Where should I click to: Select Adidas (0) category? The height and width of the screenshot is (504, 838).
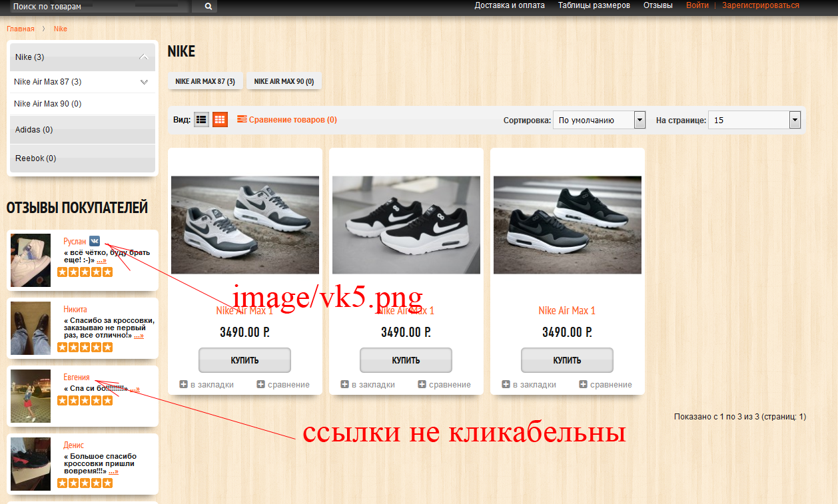[83, 130]
